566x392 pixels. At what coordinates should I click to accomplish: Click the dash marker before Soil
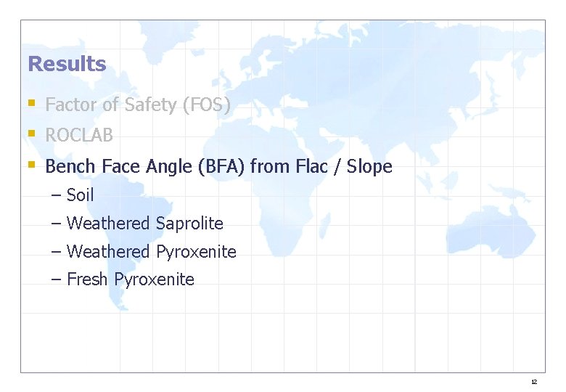pyautogui.click(x=56, y=196)
